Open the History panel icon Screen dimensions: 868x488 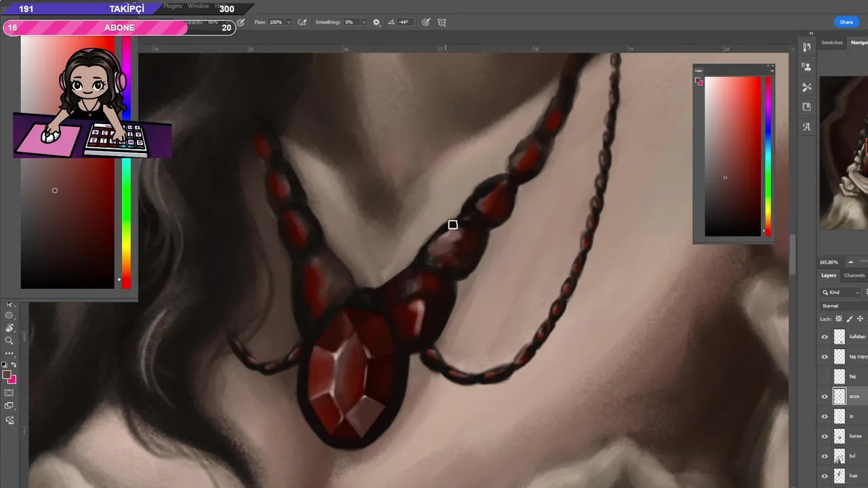coord(806,47)
